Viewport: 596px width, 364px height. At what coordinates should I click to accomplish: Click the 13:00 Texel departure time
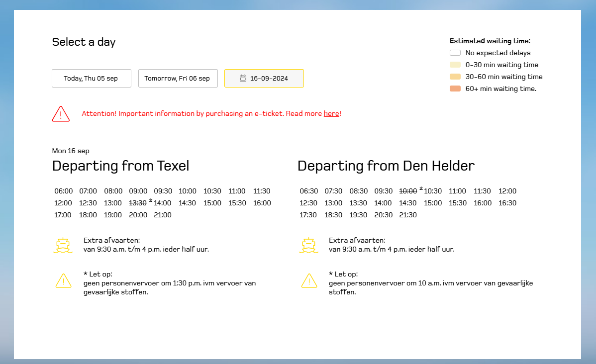113,203
